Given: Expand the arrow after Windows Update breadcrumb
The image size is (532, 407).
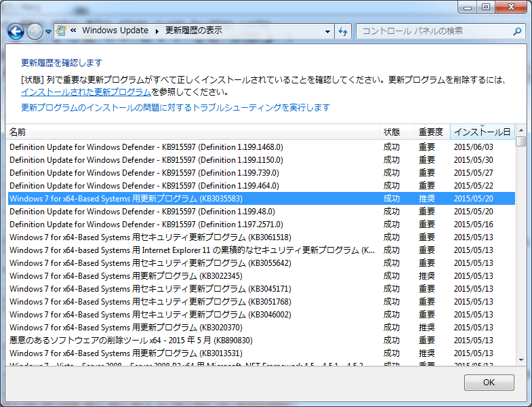Looking at the screenshot, I should point(157,31).
